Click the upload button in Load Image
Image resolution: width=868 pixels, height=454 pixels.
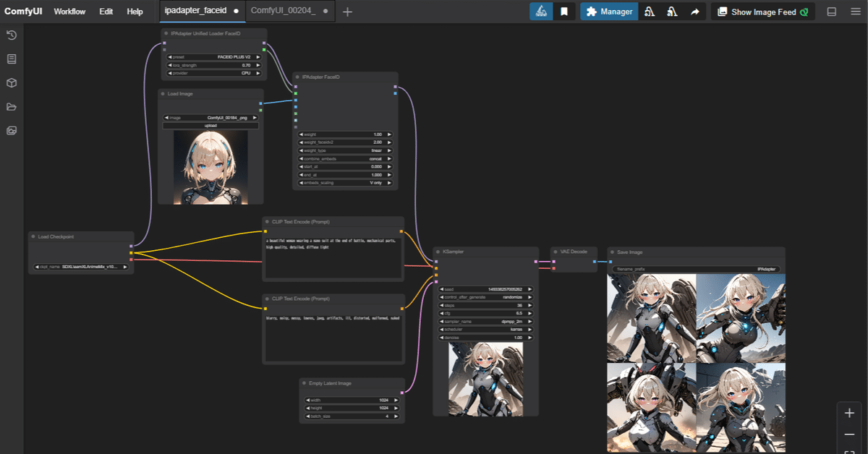coord(210,125)
